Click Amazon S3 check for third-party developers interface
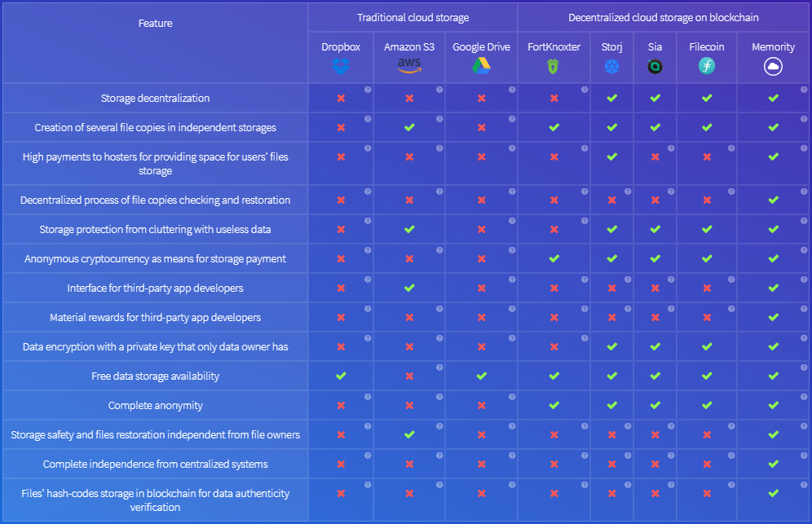 tap(409, 288)
